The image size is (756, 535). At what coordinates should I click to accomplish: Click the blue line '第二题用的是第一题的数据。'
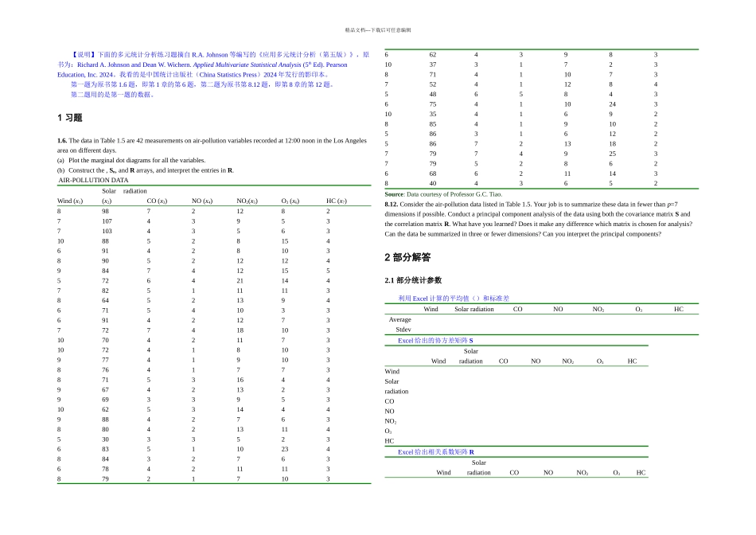pyautogui.click(x=113, y=95)
